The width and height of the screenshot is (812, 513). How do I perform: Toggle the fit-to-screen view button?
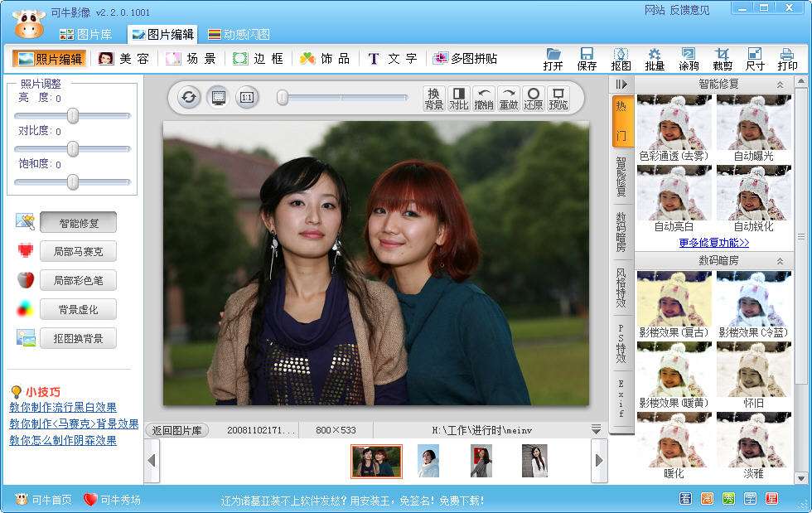(x=218, y=98)
